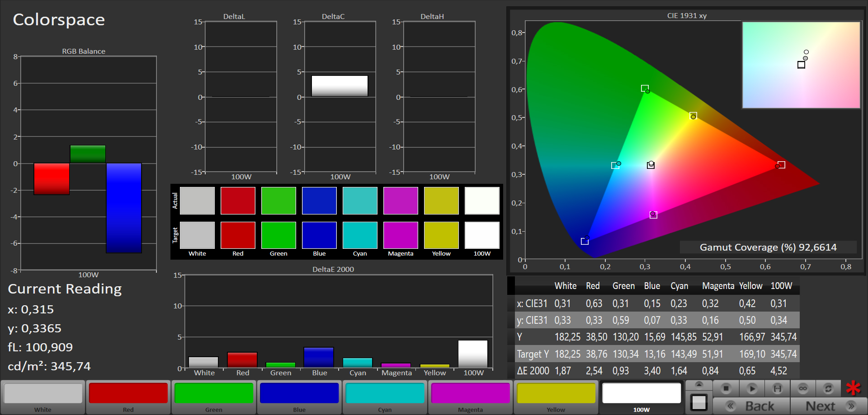Click the gray pattern window square icon
The height and width of the screenshot is (415, 868).
(x=699, y=402)
